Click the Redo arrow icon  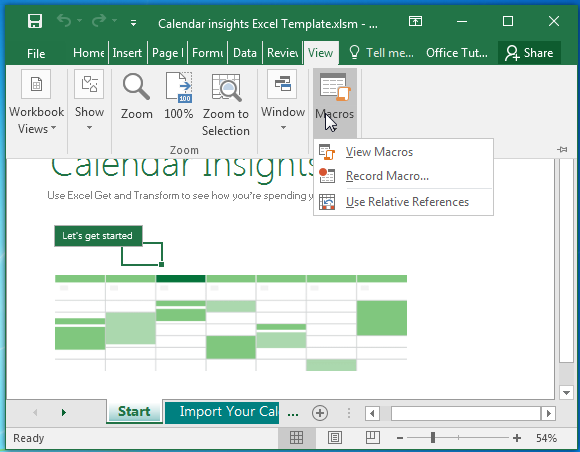[x=99, y=21]
